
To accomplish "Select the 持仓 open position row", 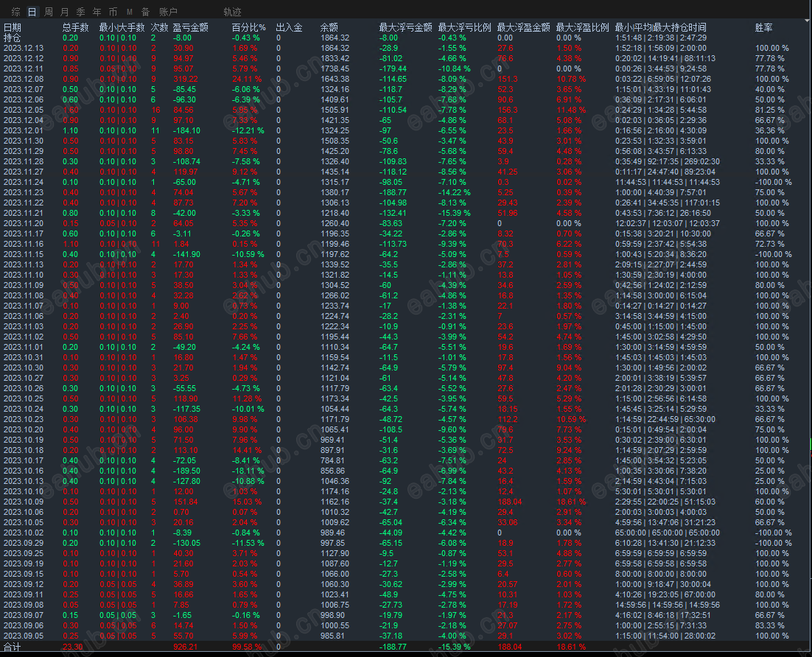I will coord(404,38).
